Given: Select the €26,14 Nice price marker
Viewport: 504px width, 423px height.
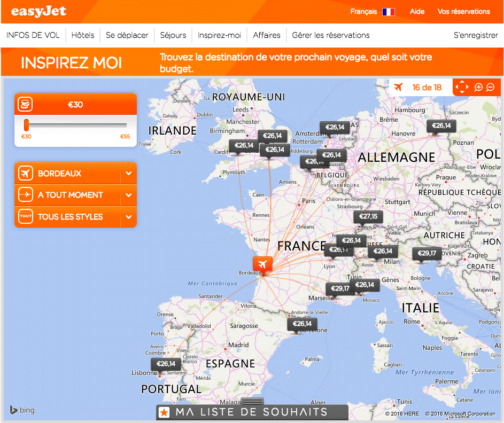Looking at the screenshot, I should [x=365, y=285].
